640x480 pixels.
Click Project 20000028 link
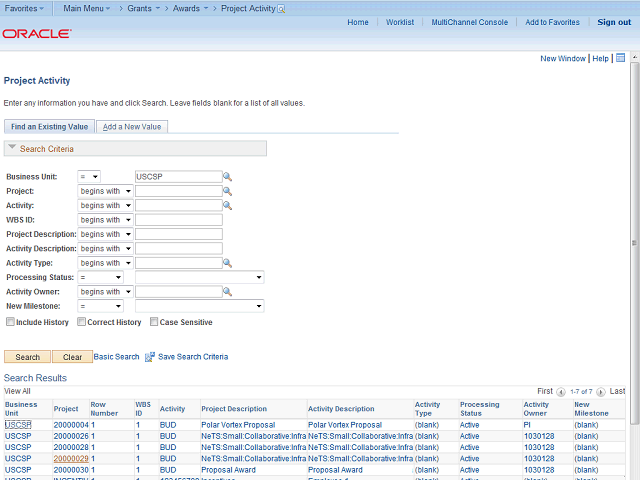[x=71, y=447]
